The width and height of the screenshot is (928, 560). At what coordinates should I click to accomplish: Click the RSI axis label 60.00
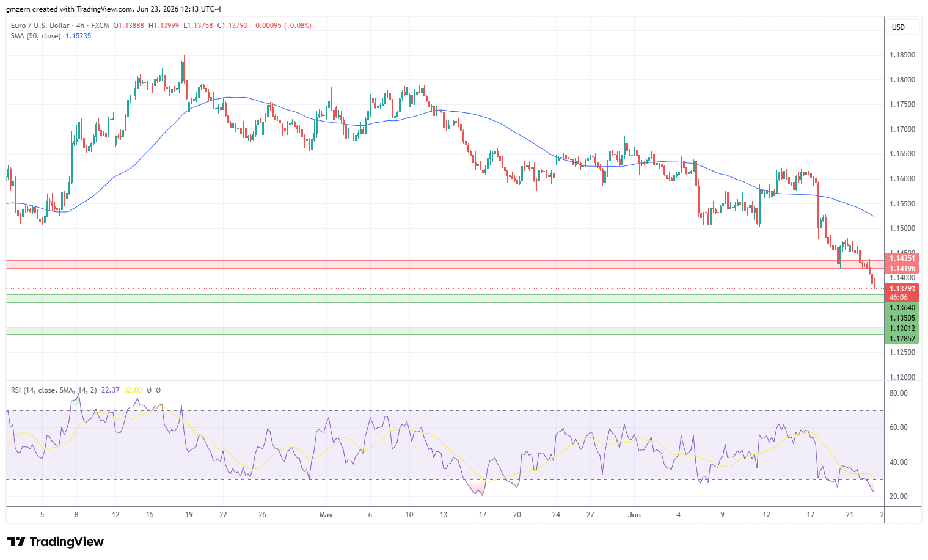click(x=899, y=427)
